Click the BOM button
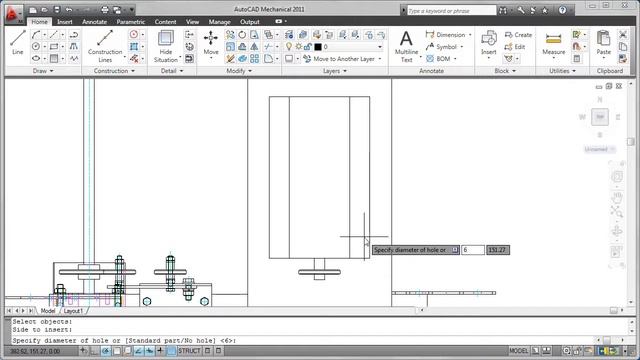The image size is (640, 360). pos(438,59)
